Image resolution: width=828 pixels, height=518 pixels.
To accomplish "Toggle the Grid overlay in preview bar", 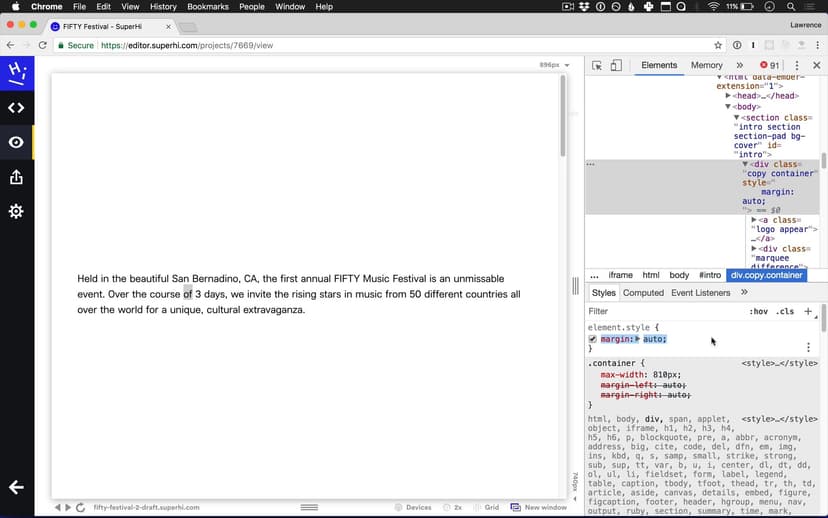I will 486,507.
